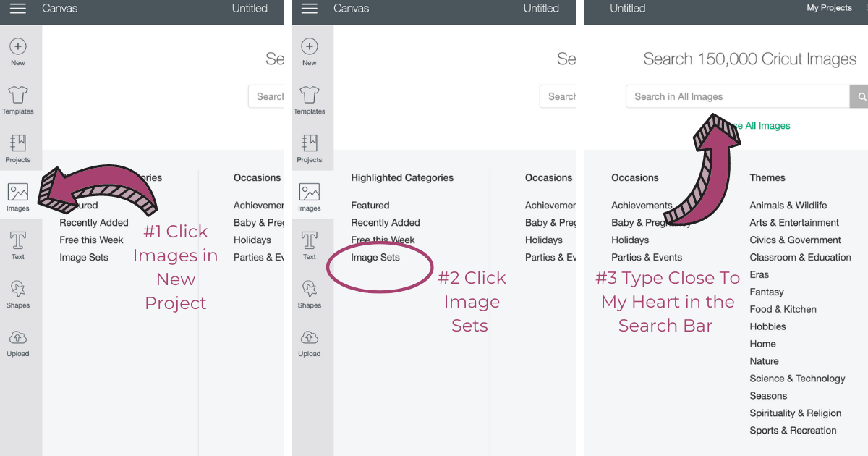Image resolution: width=868 pixels, height=456 pixels.
Task: Select the Images tool in step 1 screenshot
Action: click(18, 198)
